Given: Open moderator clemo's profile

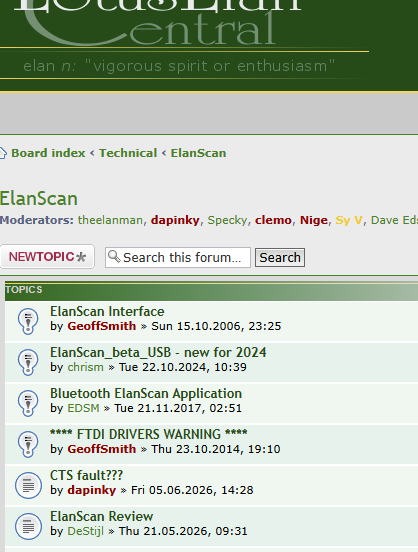Looking at the screenshot, I should pos(273,220).
